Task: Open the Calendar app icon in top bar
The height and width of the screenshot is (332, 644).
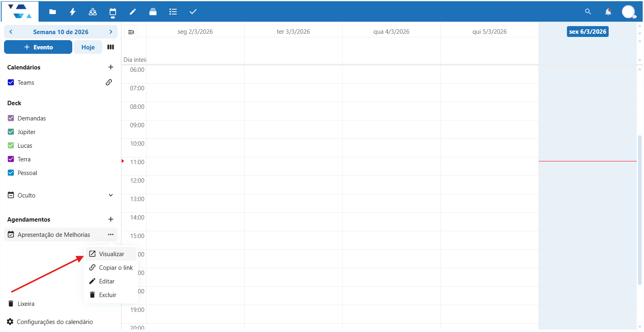Action: pos(113,12)
